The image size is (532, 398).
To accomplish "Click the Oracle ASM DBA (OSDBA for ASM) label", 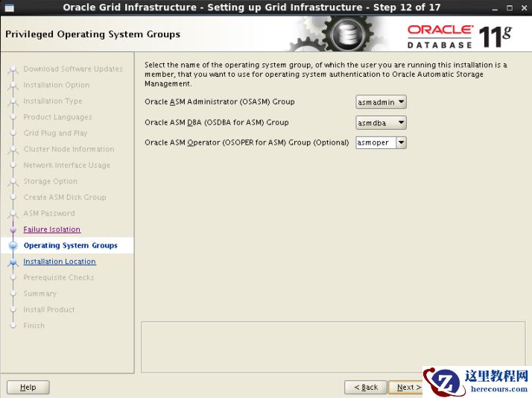I will coord(217,122).
